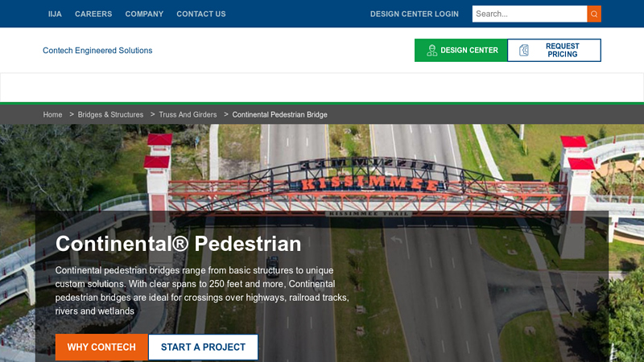The width and height of the screenshot is (644, 362).
Task: Open the IIJA menu item
Action: tap(55, 14)
